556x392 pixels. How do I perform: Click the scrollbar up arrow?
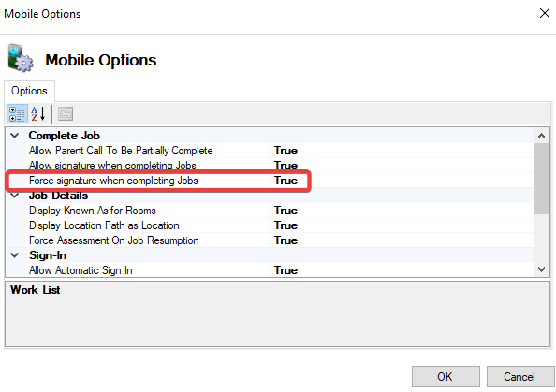(541, 136)
